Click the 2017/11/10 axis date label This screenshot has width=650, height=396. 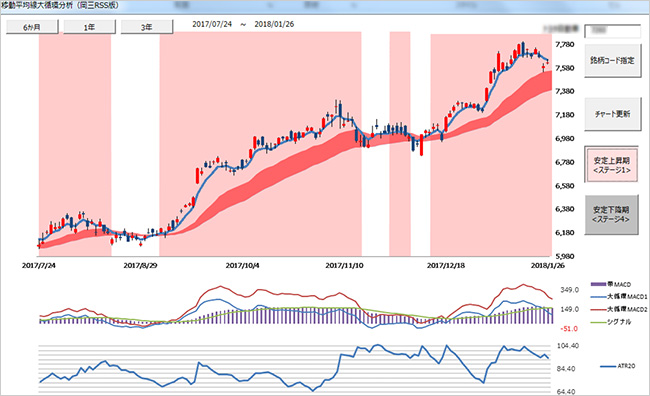point(344,265)
